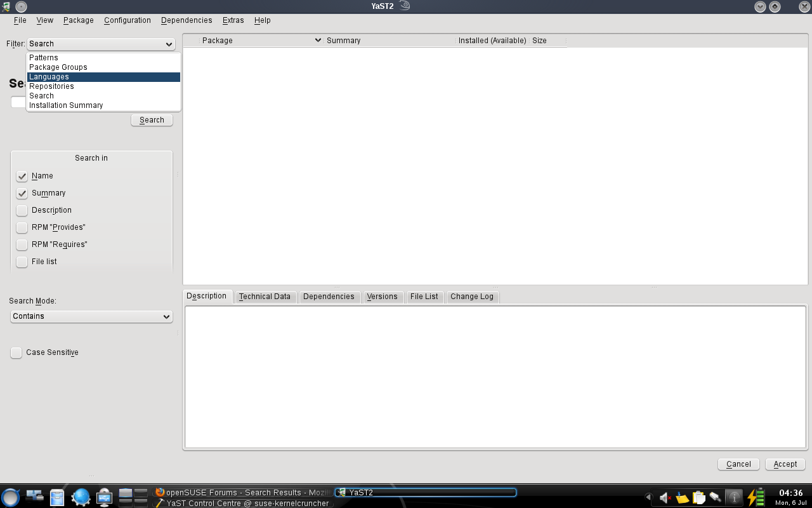Click the Cancel button
The image size is (812, 508).
pyautogui.click(x=738, y=464)
